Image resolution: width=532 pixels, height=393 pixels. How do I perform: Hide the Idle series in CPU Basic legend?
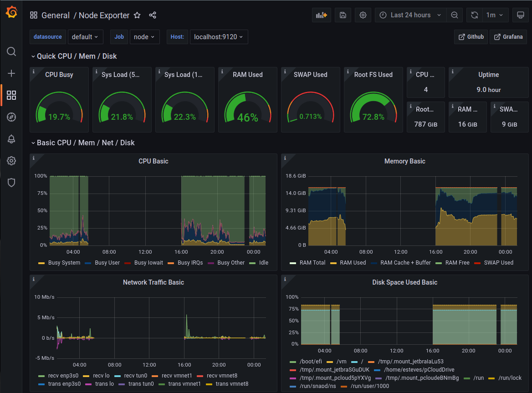click(x=262, y=263)
